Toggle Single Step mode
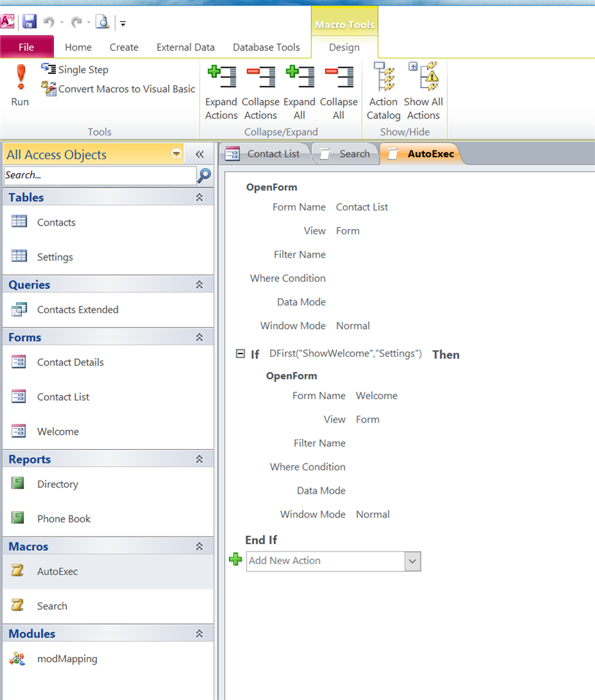The height and width of the screenshot is (700, 595). pos(74,70)
